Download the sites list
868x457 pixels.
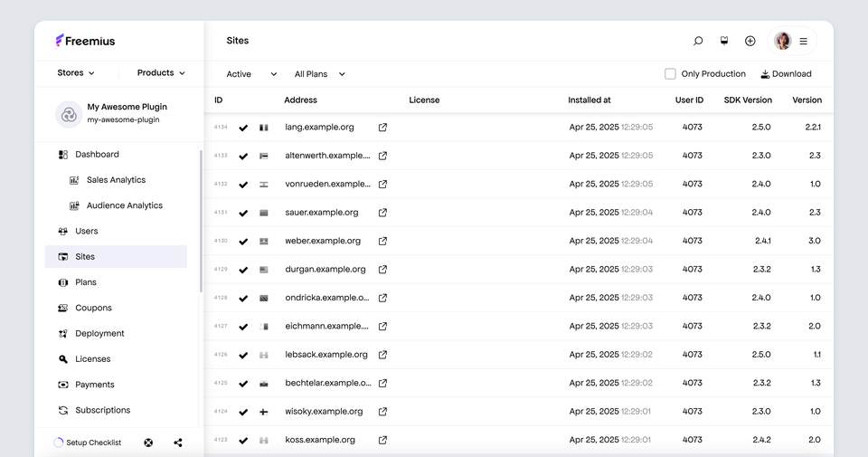[x=786, y=74]
